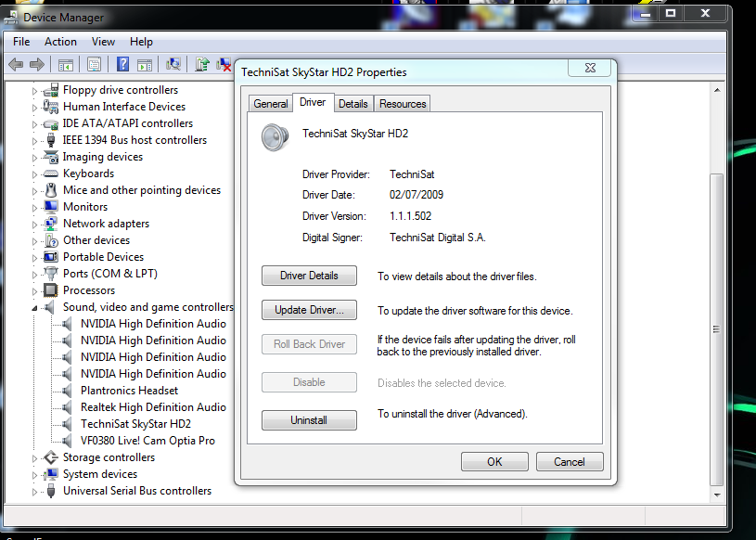Image resolution: width=756 pixels, height=540 pixels.
Task: Click the speaker icon in Driver tab
Action: pos(275,137)
